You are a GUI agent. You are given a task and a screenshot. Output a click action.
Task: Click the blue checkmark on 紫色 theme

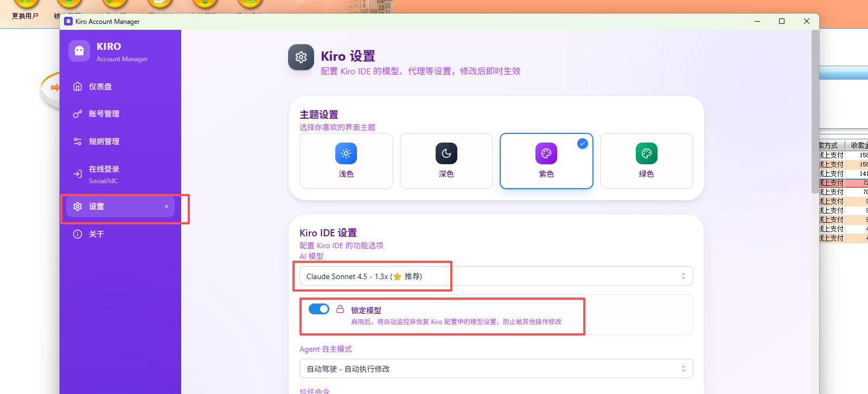click(x=583, y=144)
